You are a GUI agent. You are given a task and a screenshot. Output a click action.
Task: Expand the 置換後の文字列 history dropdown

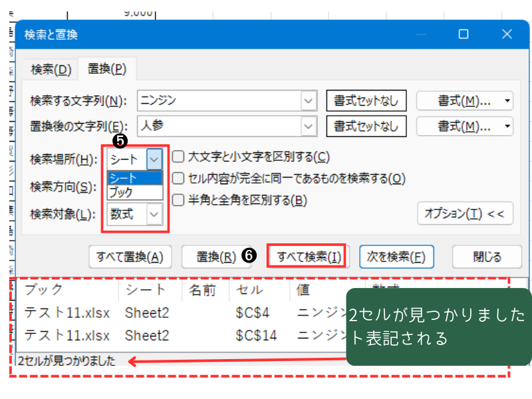tap(309, 126)
